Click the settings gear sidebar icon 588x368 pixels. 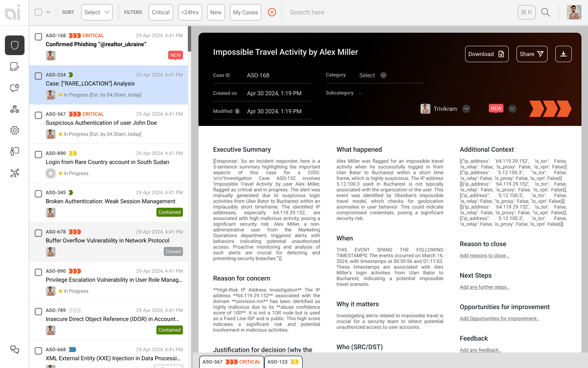point(15,130)
